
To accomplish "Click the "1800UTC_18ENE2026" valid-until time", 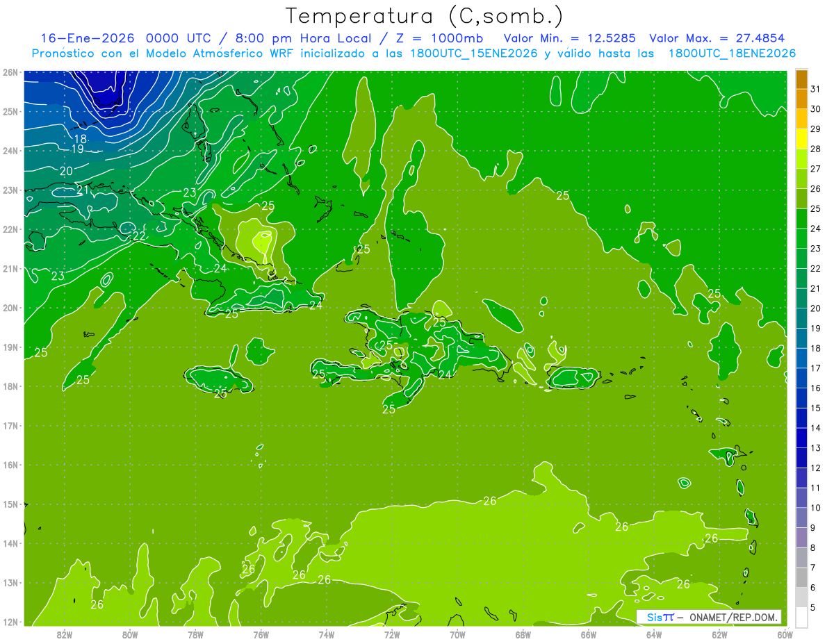I will click(732, 53).
